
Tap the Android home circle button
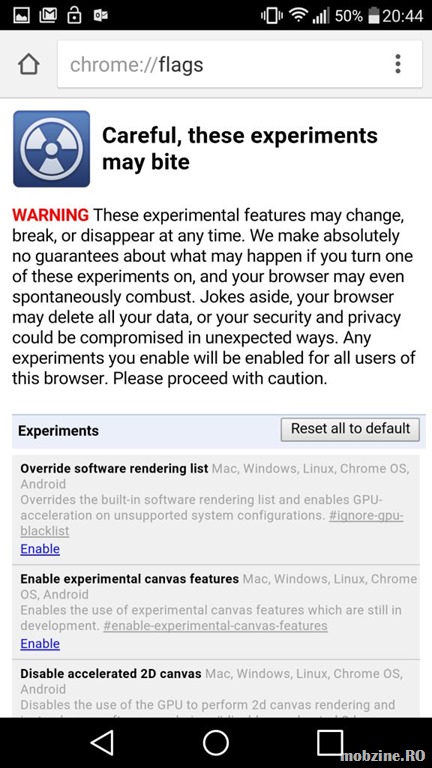coord(216,743)
